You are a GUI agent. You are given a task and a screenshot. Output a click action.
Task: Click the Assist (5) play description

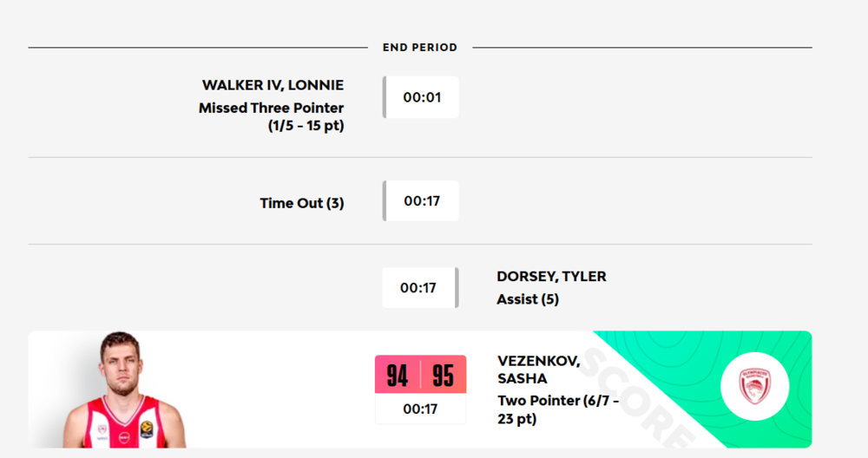tap(528, 299)
